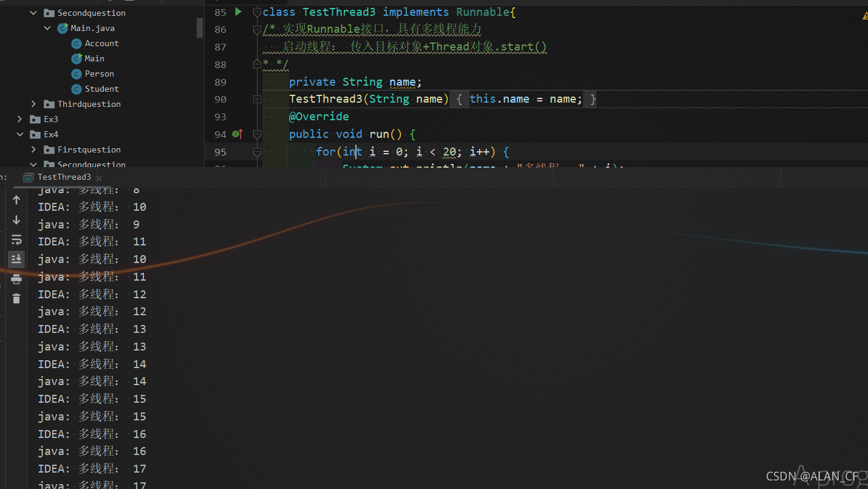Fold the comment block starting at line 86
Screen dimensions: 868x489
[257, 29]
